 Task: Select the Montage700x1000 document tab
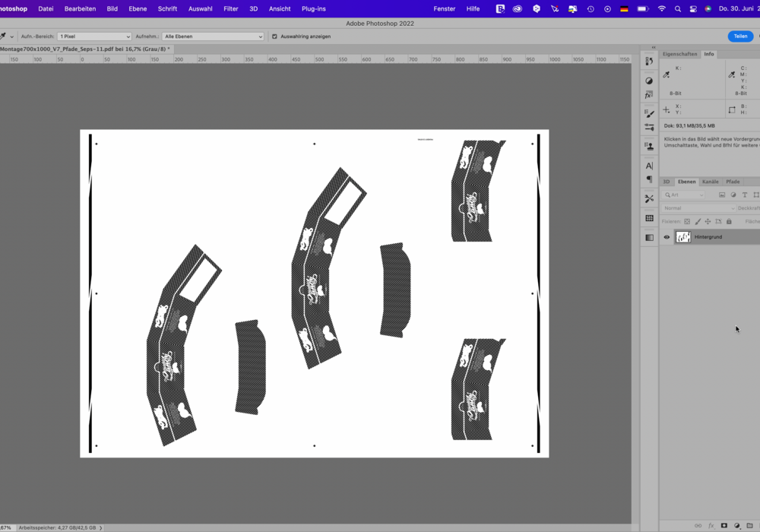click(85, 49)
